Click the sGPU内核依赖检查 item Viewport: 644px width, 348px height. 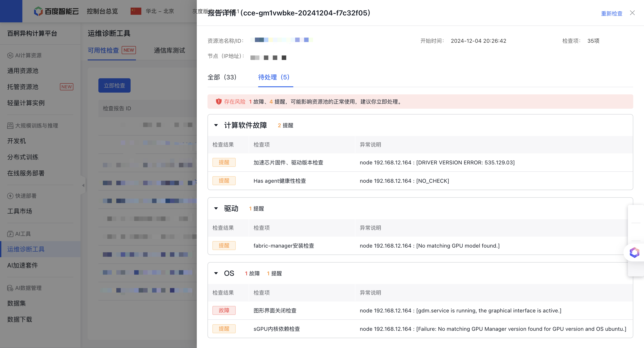(x=277, y=329)
